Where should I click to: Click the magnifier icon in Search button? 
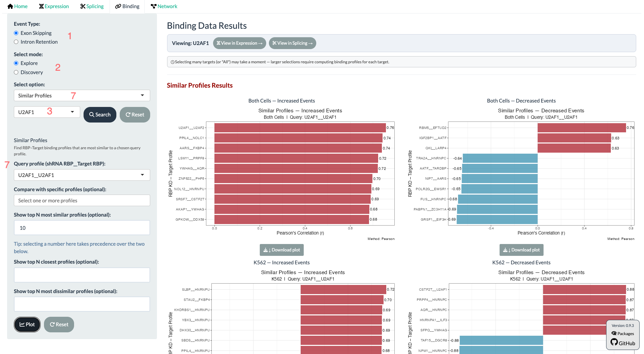click(92, 115)
